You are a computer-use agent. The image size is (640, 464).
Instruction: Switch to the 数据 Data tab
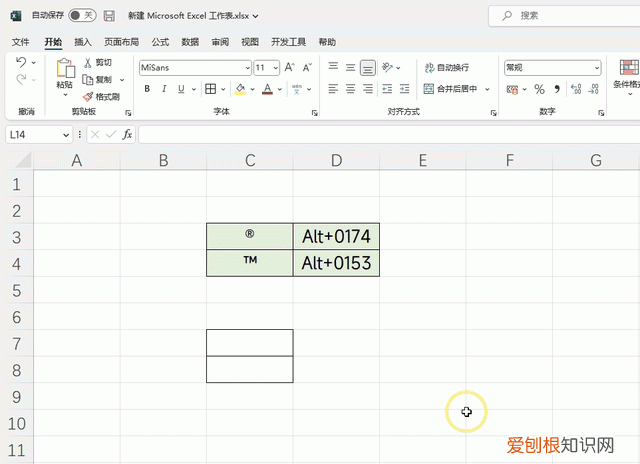(190, 42)
